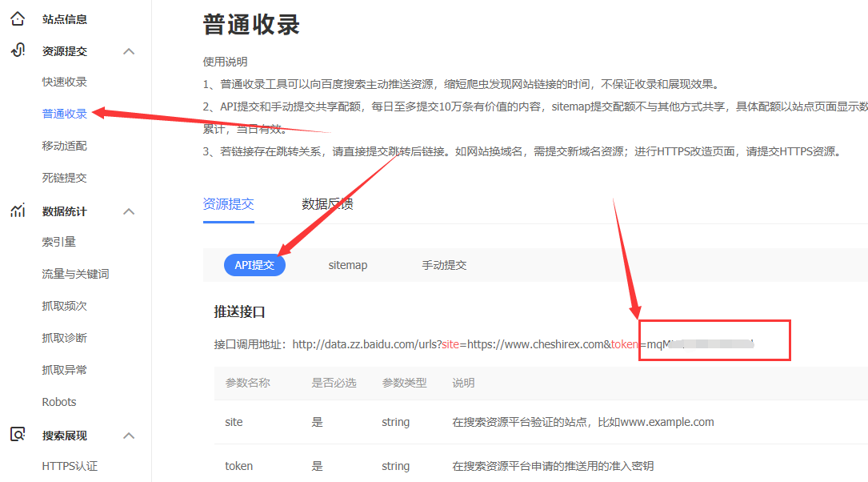Switch to the 数据反馈 tab
Image resolution: width=868 pixels, height=482 pixels.
328,204
